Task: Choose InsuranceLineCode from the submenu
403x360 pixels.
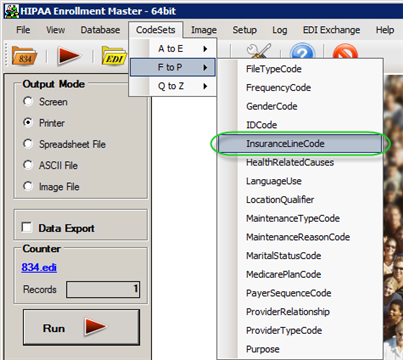Action: (x=300, y=144)
